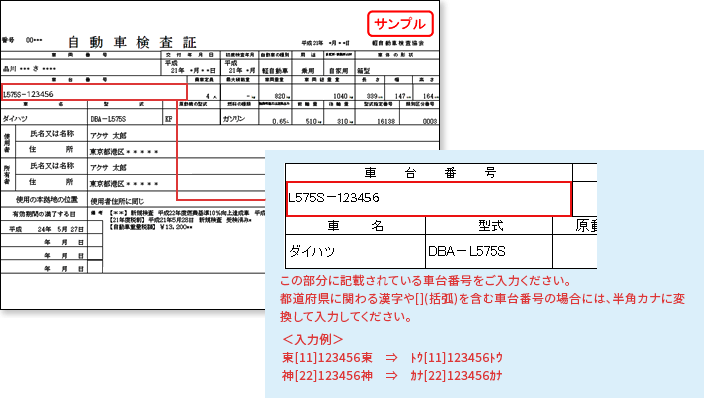Image resolution: width=704 pixels, height=398 pixels.
Task: Click the highlighted chassis number L575S-123456 in certificate
Action: (x=94, y=92)
